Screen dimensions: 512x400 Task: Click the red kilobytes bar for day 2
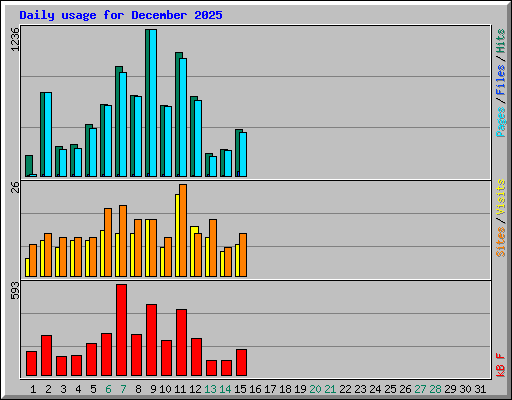46,356
